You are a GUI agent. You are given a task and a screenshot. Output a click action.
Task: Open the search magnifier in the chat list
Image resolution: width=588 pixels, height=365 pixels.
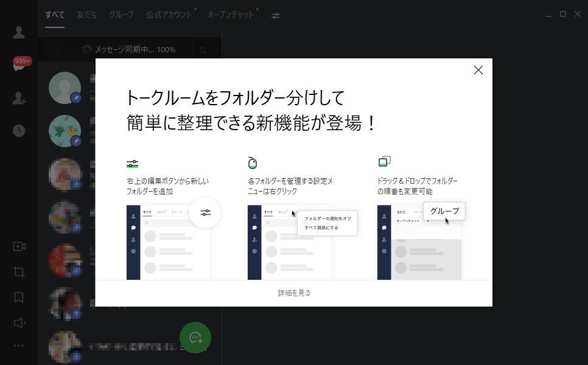tap(55, 49)
